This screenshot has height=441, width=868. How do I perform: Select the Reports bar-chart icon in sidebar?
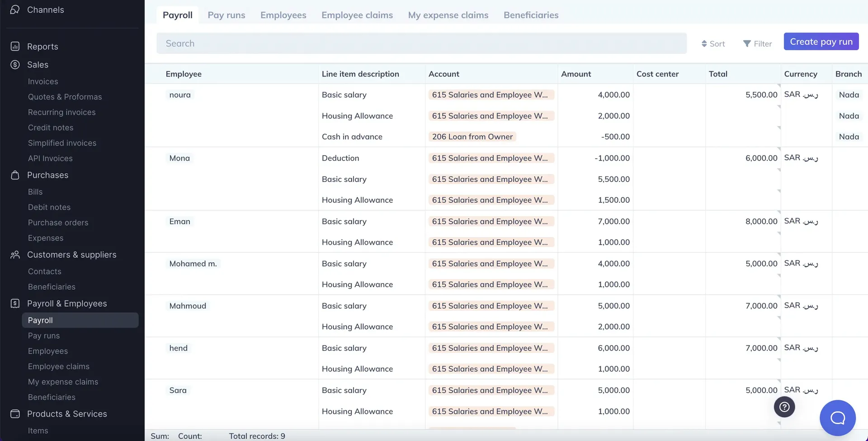(x=15, y=46)
